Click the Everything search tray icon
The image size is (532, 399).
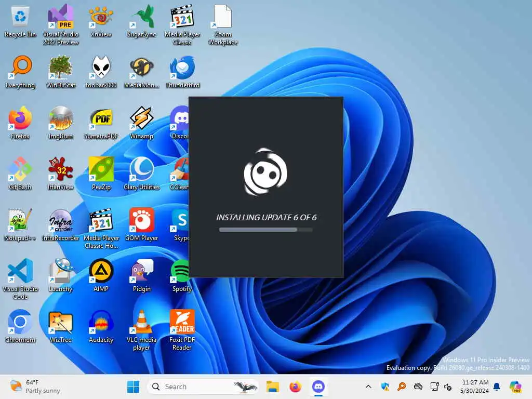(402, 387)
